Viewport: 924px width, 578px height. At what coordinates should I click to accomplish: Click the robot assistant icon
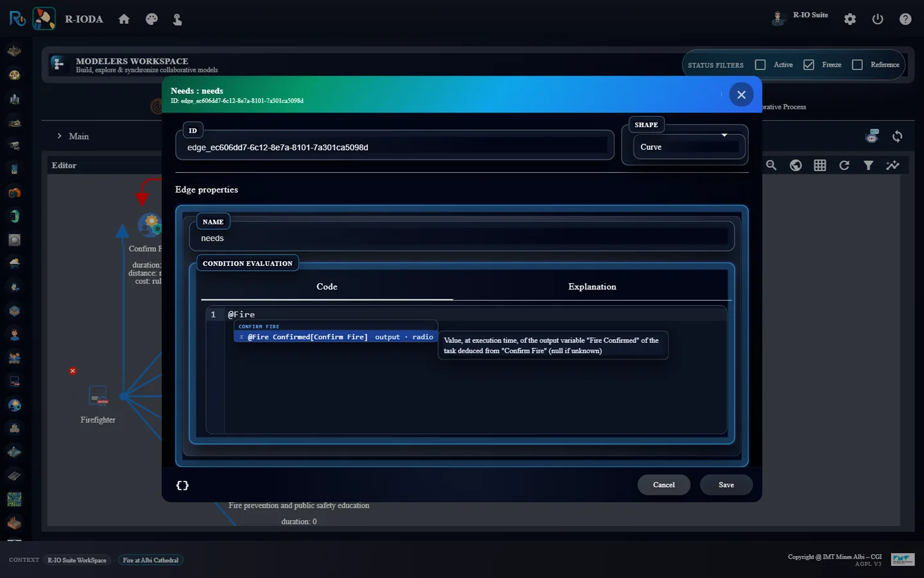click(x=872, y=136)
